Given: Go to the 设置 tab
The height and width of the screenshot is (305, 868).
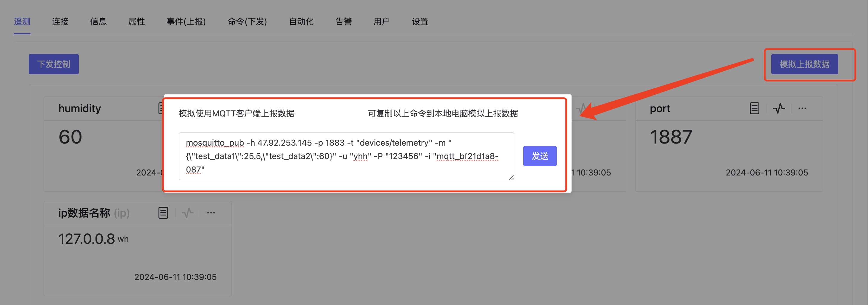Looking at the screenshot, I should (x=420, y=22).
